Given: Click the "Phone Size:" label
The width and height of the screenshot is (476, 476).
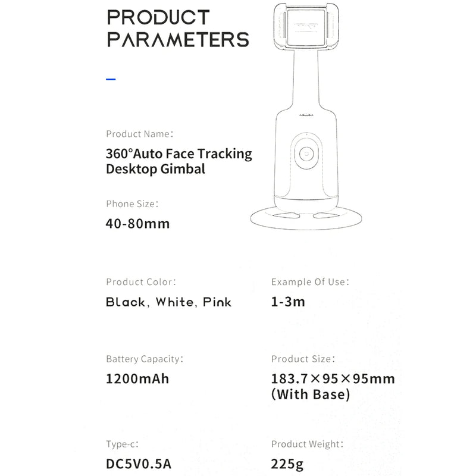Looking at the screenshot, I should [x=132, y=203].
